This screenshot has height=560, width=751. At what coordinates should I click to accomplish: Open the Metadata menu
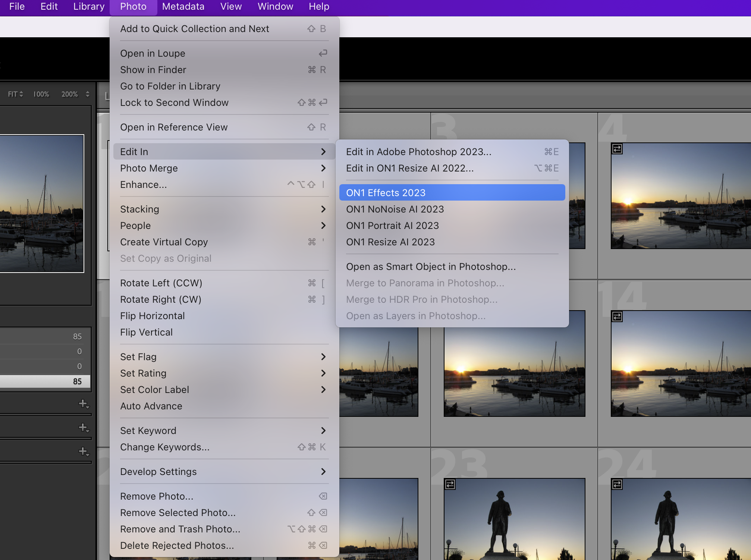183,7
